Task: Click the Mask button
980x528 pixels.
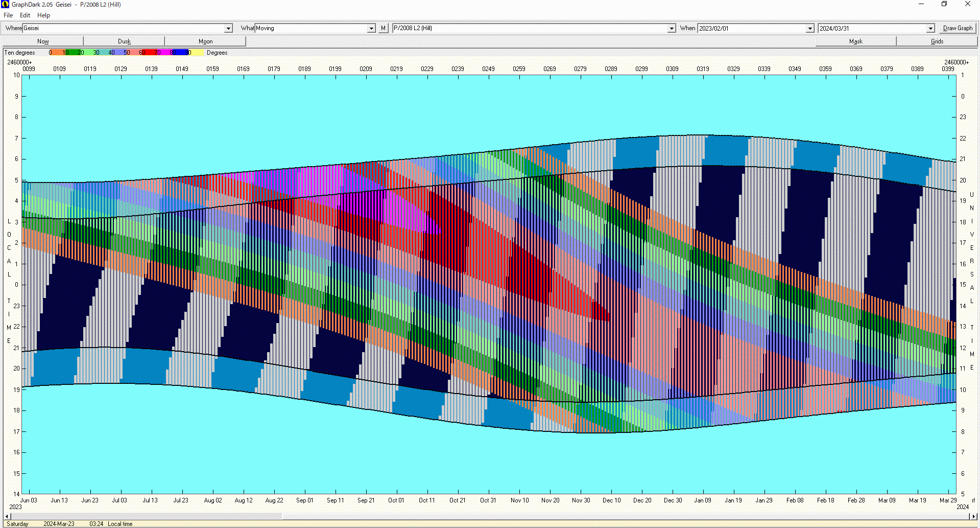Action: [x=856, y=41]
